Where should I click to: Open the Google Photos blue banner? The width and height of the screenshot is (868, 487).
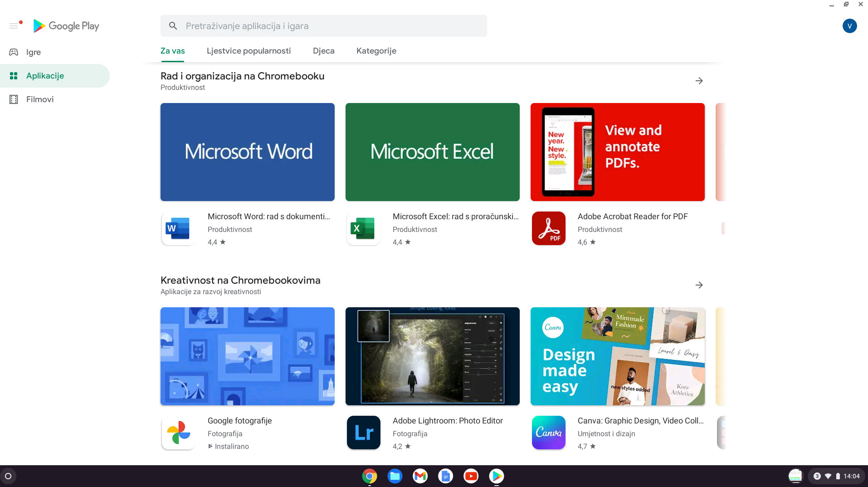click(x=248, y=356)
